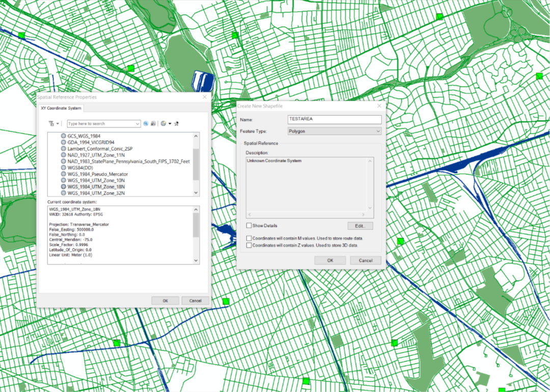Check Coordinates will contain Z values
550x392 pixels.
pos(249,245)
